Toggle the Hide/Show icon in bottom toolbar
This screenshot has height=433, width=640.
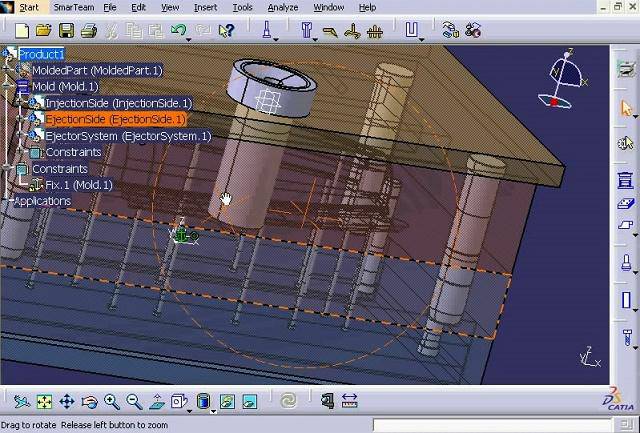[227, 402]
